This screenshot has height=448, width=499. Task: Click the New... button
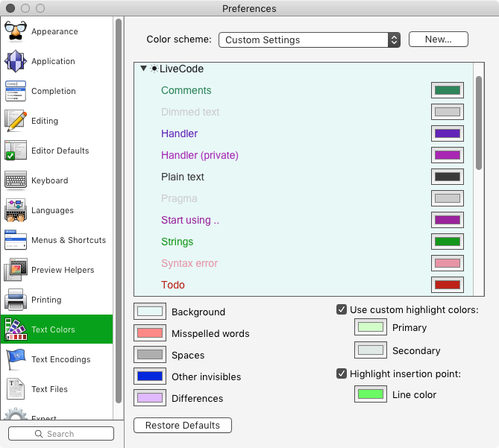click(438, 40)
